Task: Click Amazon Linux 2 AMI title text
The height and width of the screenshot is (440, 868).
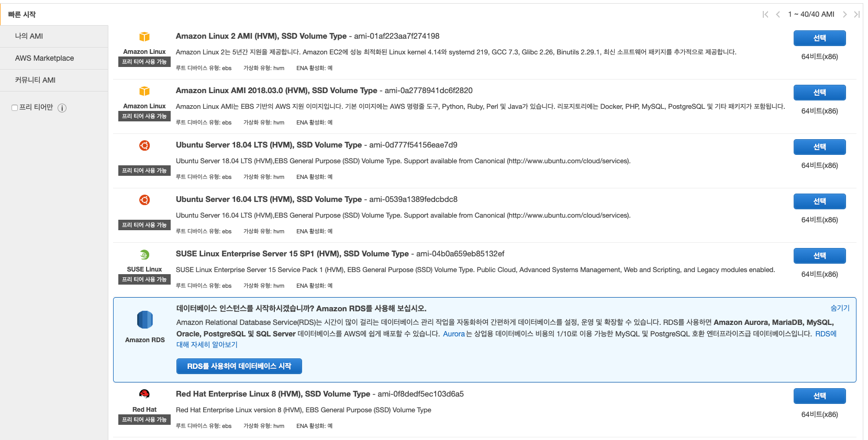Action: pyautogui.click(x=261, y=36)
